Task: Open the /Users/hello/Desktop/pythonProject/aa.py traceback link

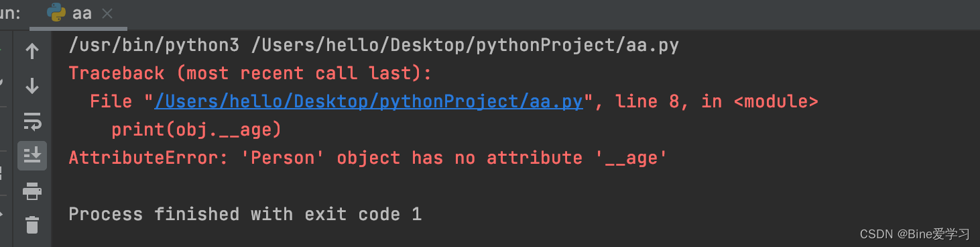Action: tap(369, 101)
